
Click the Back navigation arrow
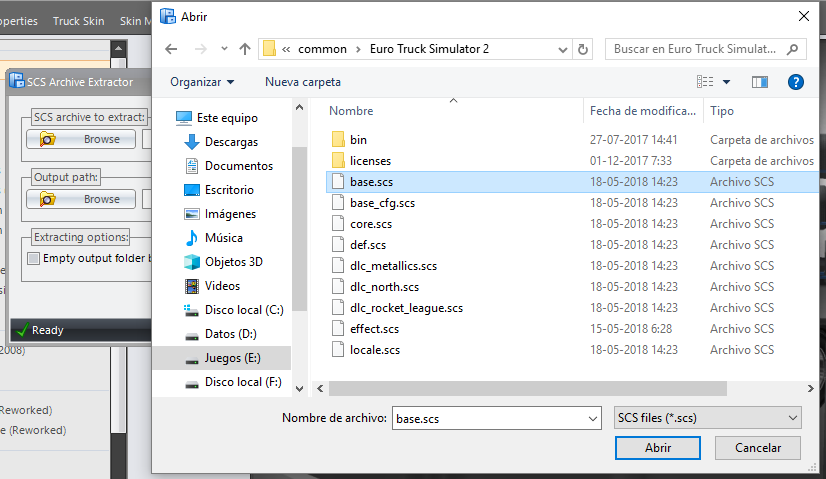click(171, 48)
